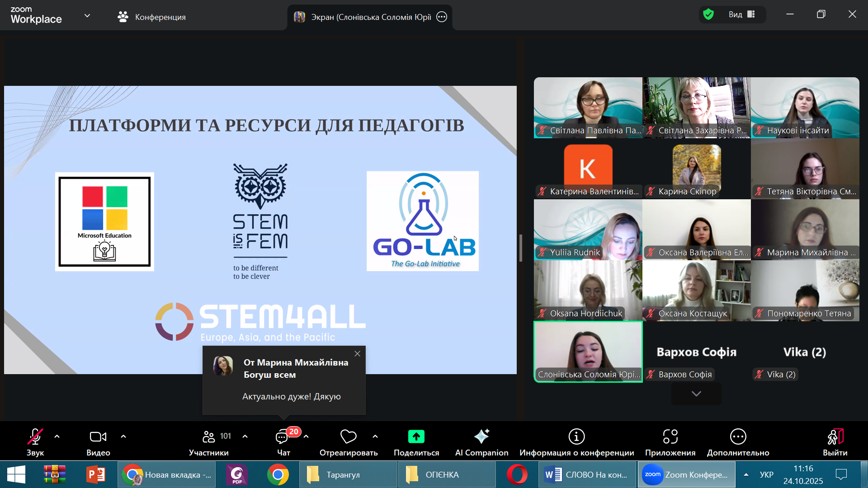Screen dimensions: 868x488
Task: Change layout with Вид button
Action: click(741, 14)
